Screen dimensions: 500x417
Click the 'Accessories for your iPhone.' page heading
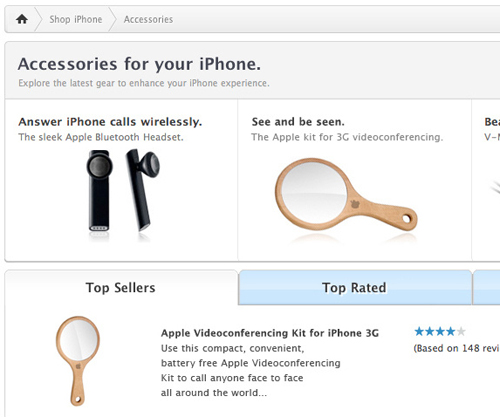[x=139, y=64]
